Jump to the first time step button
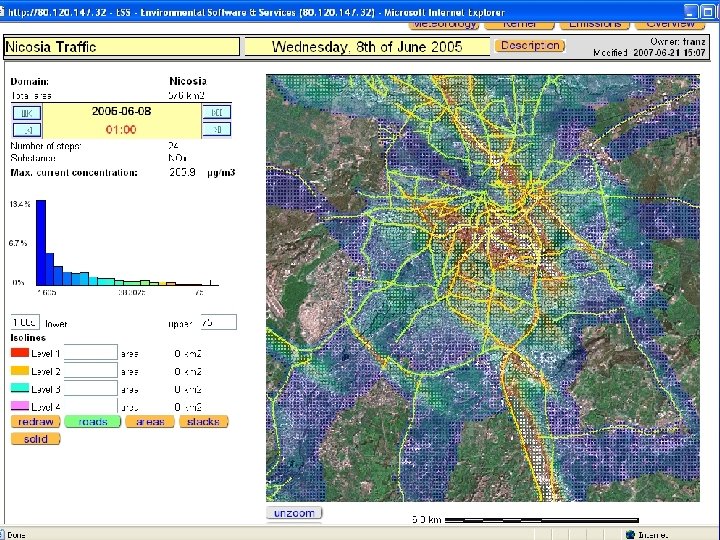The image size is (720, 540). pos(27,112)
